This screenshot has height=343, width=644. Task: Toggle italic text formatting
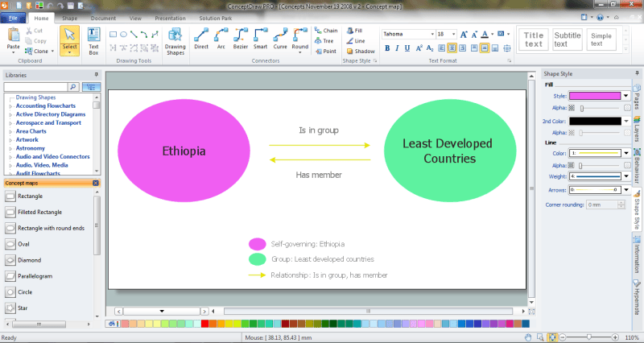[x=397, y=48]
